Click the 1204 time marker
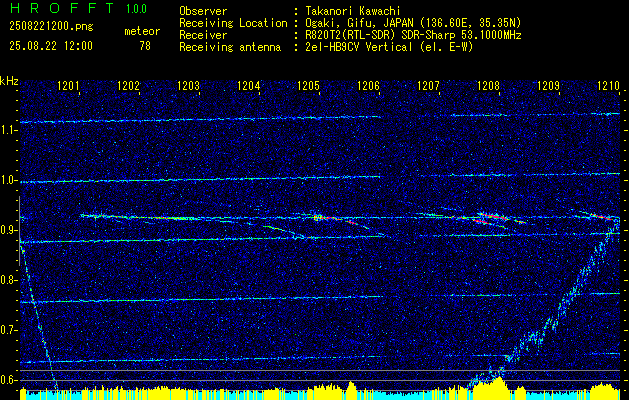This screenshot has width=629, height=400. point(248,85)
